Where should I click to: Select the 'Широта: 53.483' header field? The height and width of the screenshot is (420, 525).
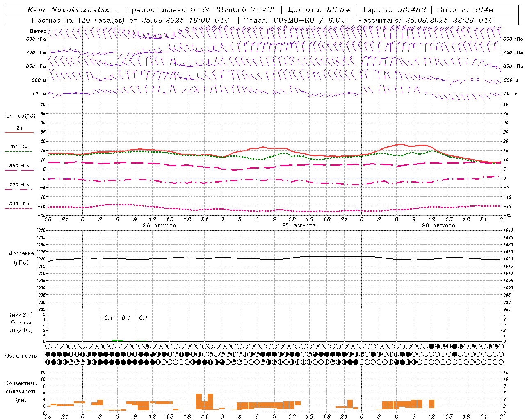393,10
